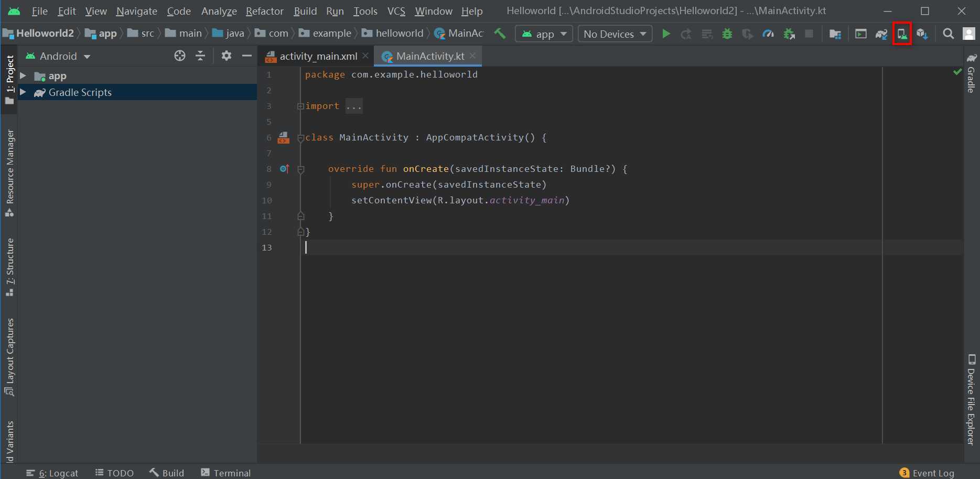Open the Tools menu
980x479 pixels.
click(365, 11)
